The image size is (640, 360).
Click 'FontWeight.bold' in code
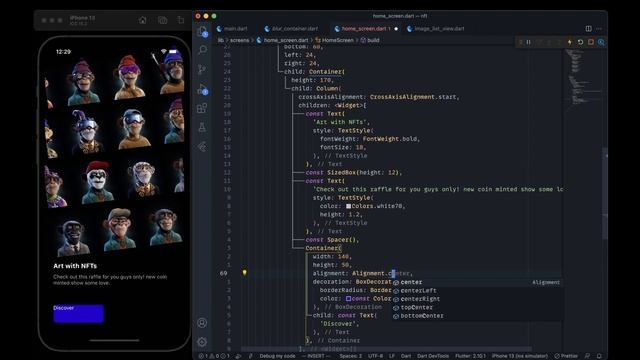(x=390, y=139)
